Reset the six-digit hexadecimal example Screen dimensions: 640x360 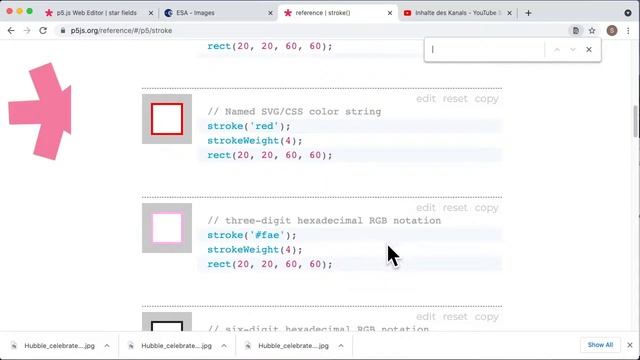455,317
